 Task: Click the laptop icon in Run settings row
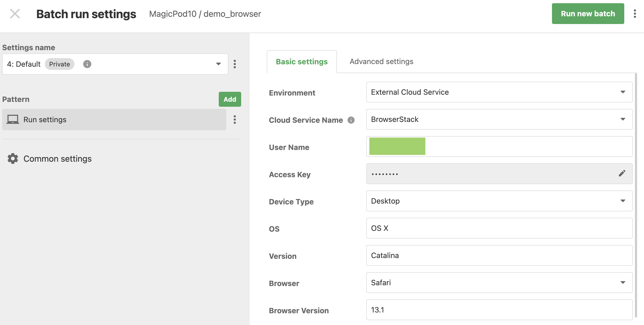click(x=13, y=119)
